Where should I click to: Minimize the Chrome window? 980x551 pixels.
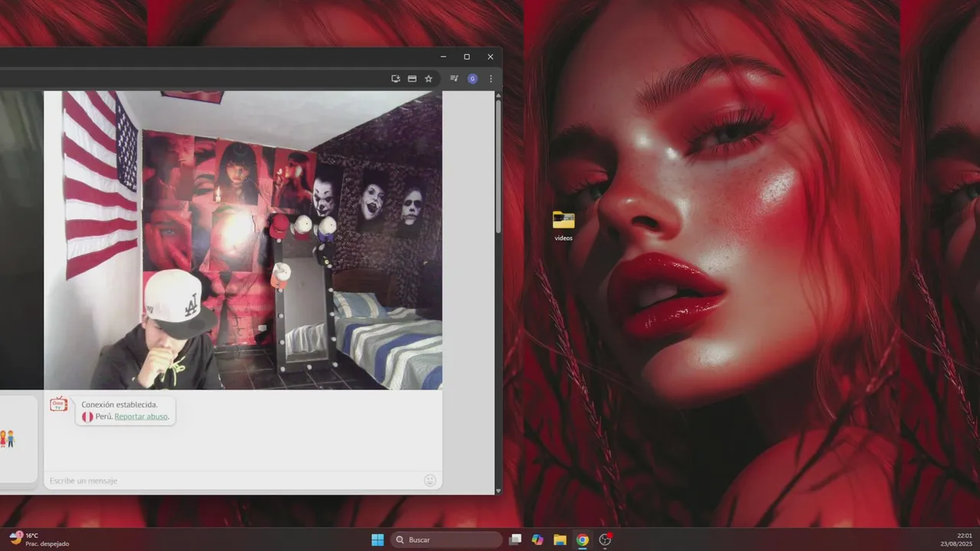[x=443, y=57]
